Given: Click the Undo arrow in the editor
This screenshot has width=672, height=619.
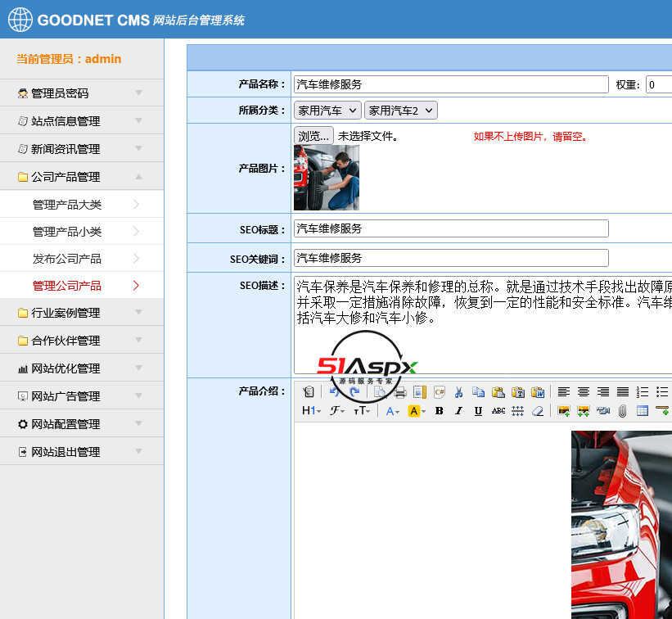Looking at the screenshot, I should click(334, 391).
